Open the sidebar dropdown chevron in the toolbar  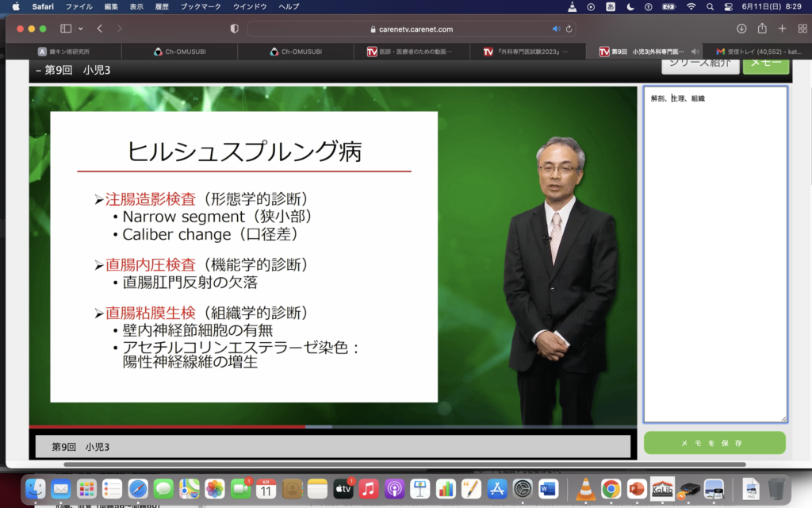80,29
